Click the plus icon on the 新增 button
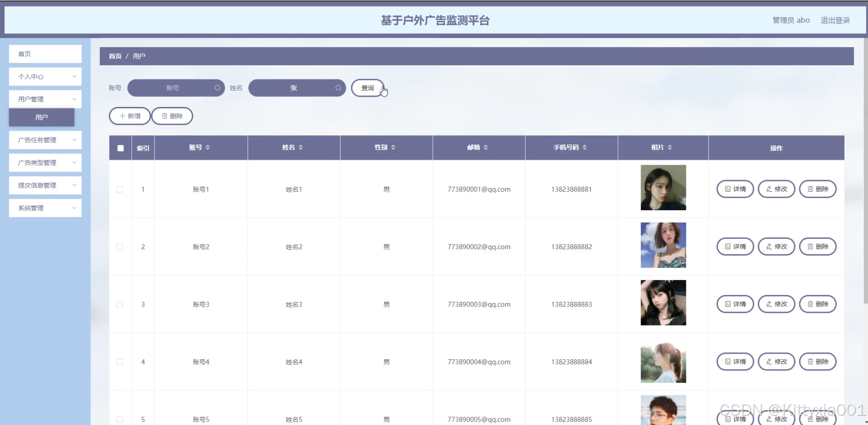 (x=122, y=116)
